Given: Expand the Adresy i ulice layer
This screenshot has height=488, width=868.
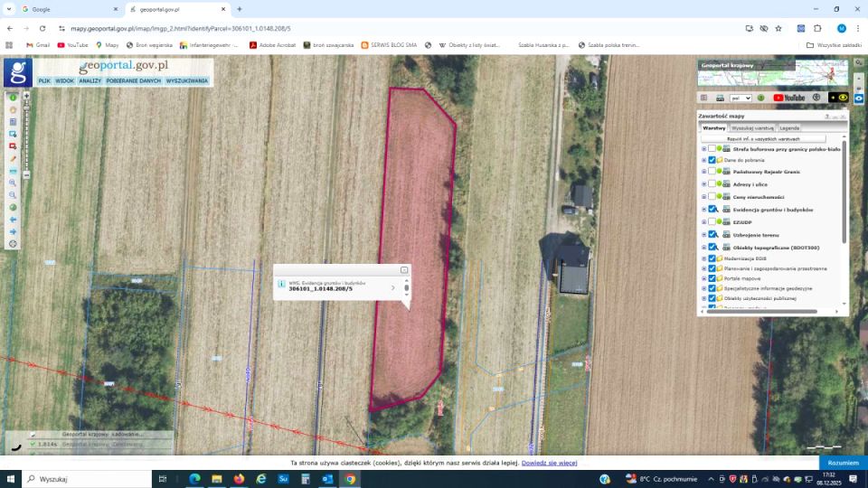Looking at the screenshot, I should (703, 183).
